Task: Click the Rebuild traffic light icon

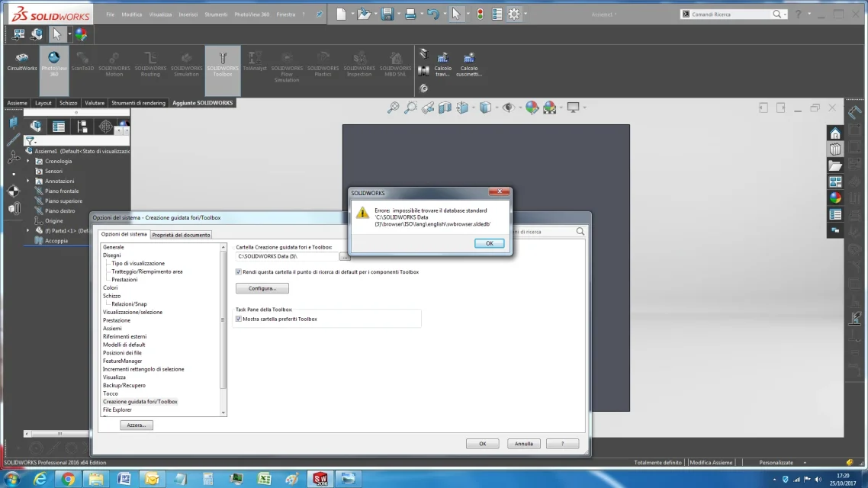Action: 480,14
